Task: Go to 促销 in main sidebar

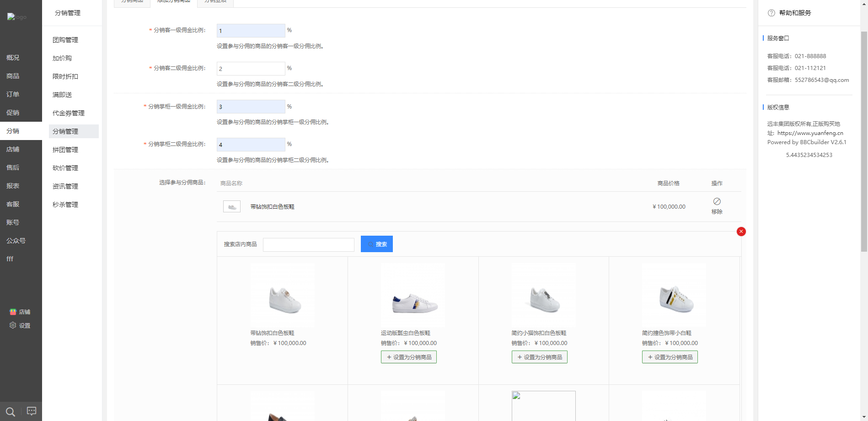Action: (x=13, y=113)
